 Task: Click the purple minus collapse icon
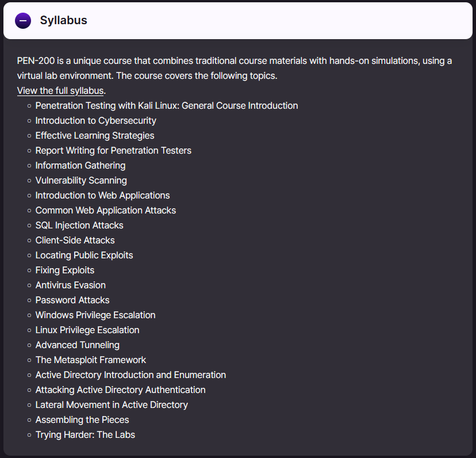tap(23, 21)
